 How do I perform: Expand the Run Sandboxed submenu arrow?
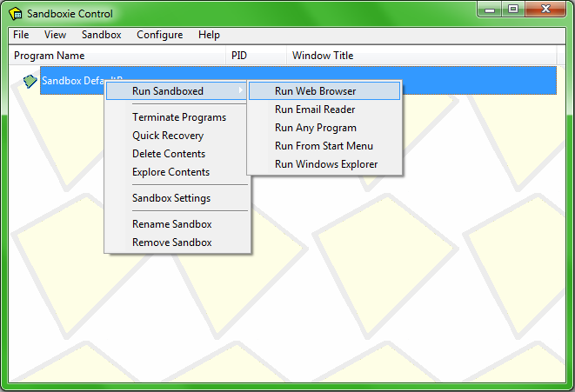(x=241, y=90)
